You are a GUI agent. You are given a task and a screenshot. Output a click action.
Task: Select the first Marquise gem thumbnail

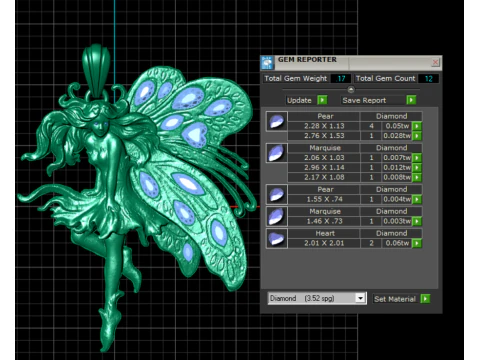277,153
